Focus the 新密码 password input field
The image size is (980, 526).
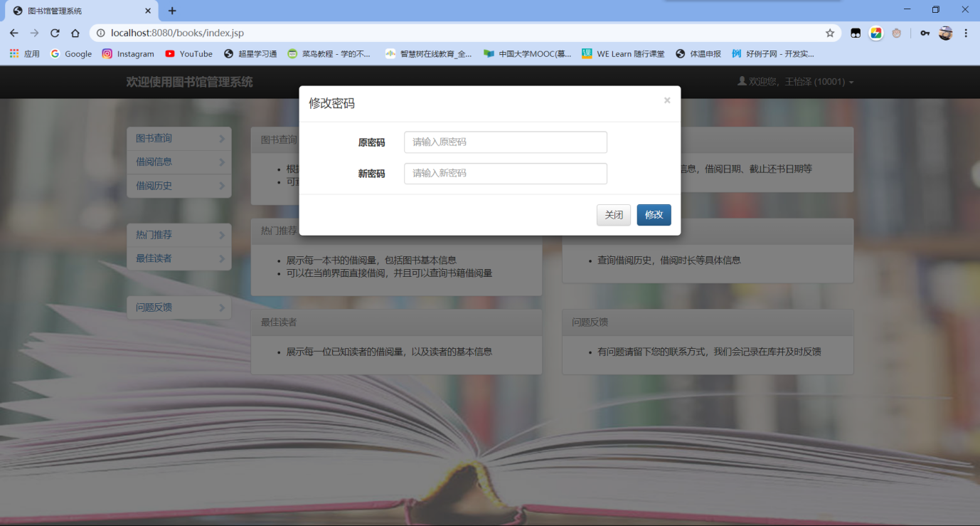pos(506,174)
